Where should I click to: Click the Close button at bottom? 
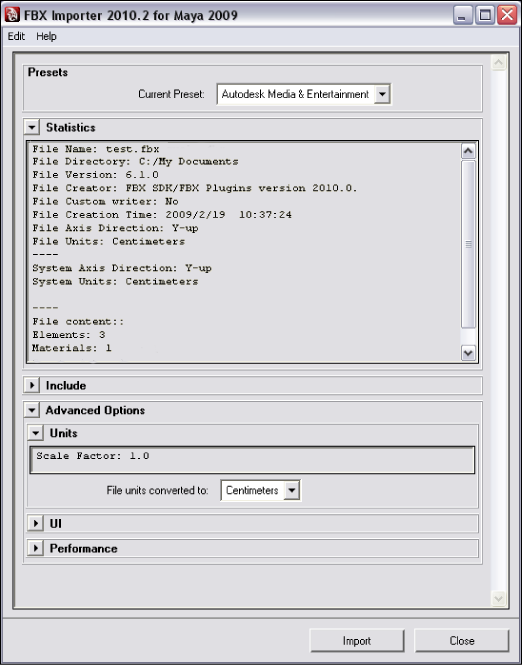[x=461, y=640]
